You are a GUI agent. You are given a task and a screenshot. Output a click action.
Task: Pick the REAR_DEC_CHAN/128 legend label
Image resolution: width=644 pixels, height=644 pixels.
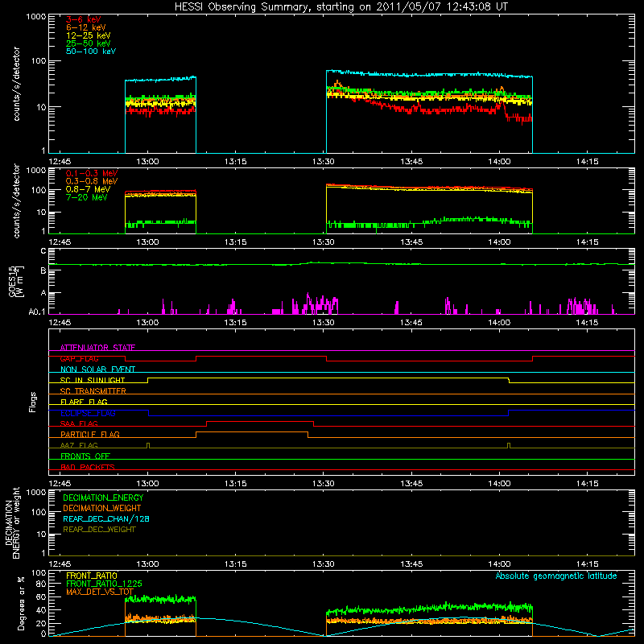tap(106, 518)
